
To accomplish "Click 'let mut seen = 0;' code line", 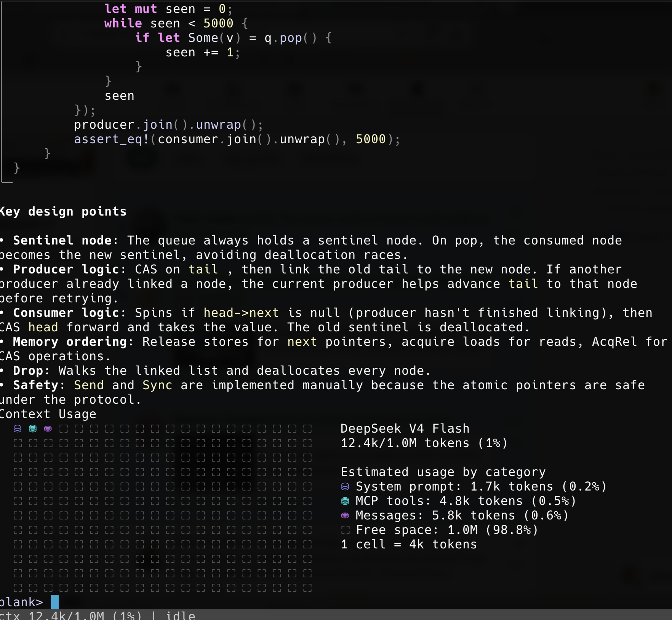I will [x=168, y=9].
